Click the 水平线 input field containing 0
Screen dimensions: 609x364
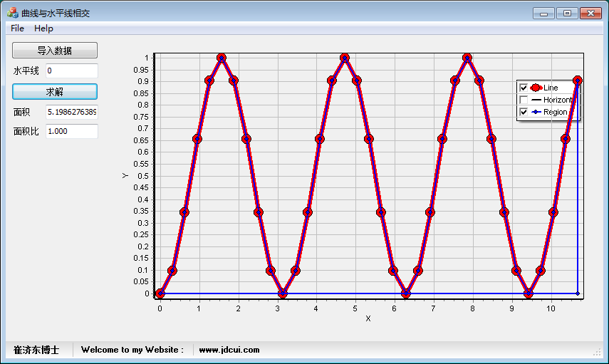(x=71, y=71)
